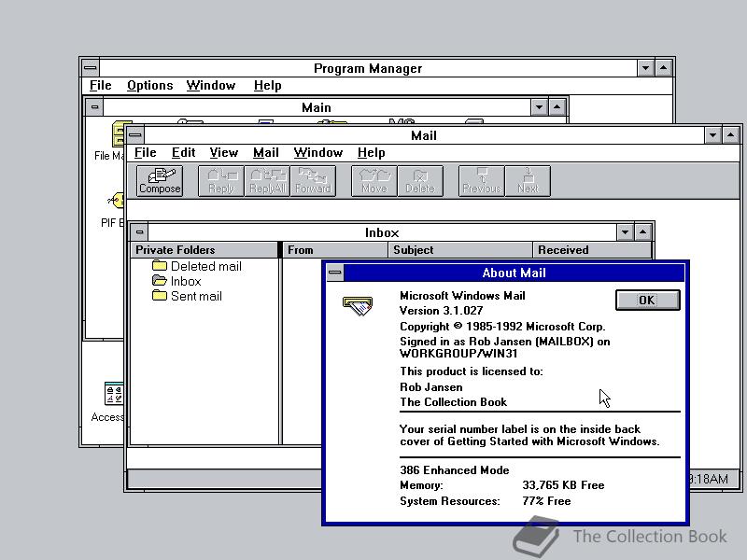The width and height of the screenshot is (747, 560).
Task: Sort Inbox by From column header
Action: coord(335,250)
